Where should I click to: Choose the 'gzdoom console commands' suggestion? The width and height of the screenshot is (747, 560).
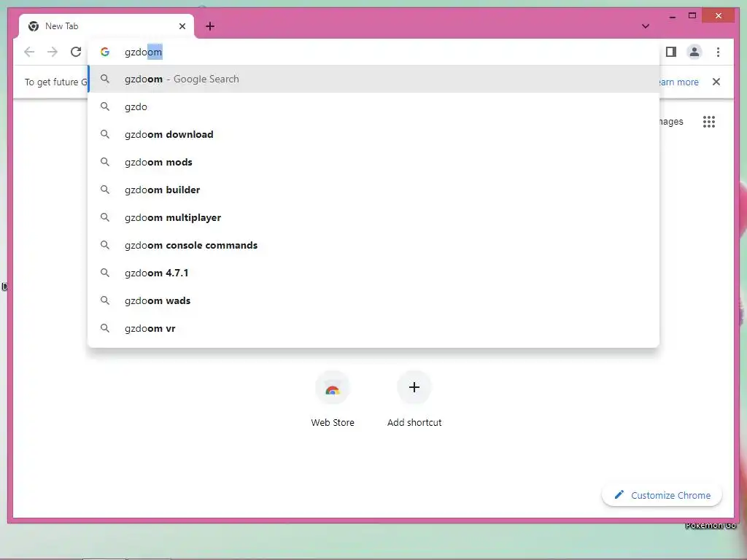tap(374, 245)
